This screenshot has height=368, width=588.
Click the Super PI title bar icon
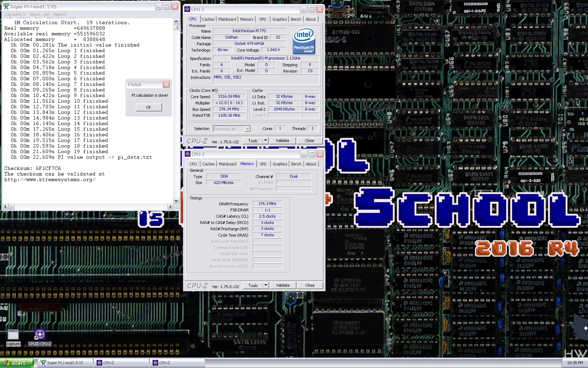(x=6, y=7)
